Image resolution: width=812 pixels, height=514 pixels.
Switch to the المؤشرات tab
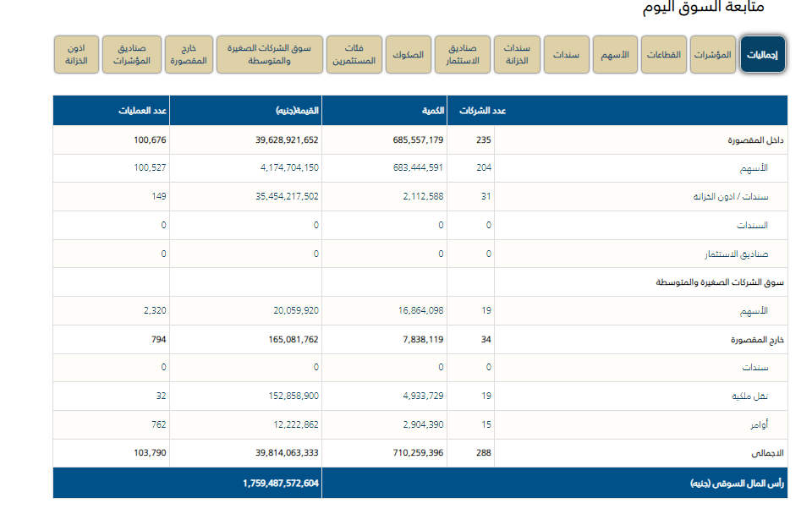(712, 55)
